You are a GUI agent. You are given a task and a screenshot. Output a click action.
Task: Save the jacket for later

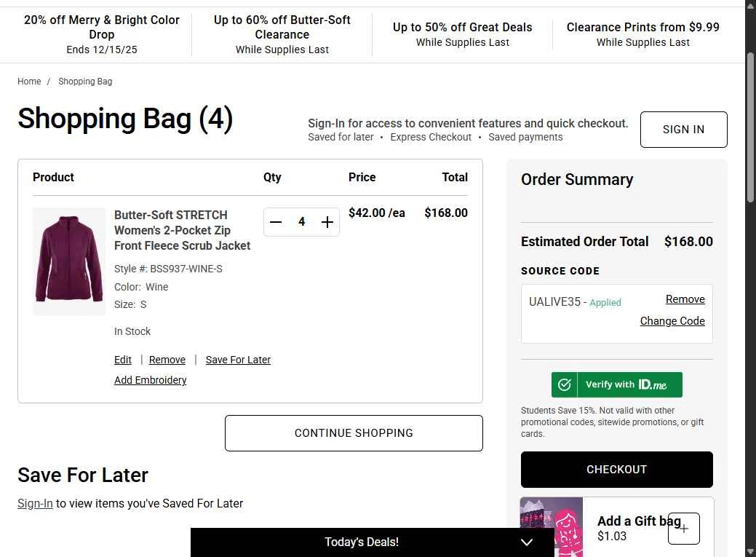(238, 360)
